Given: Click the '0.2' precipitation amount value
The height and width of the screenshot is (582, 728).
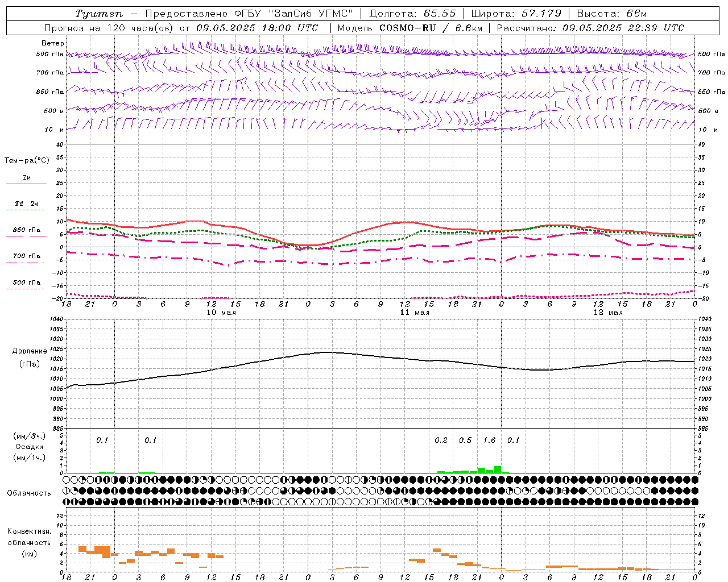Looking at the screenshot, I should 441,440.
